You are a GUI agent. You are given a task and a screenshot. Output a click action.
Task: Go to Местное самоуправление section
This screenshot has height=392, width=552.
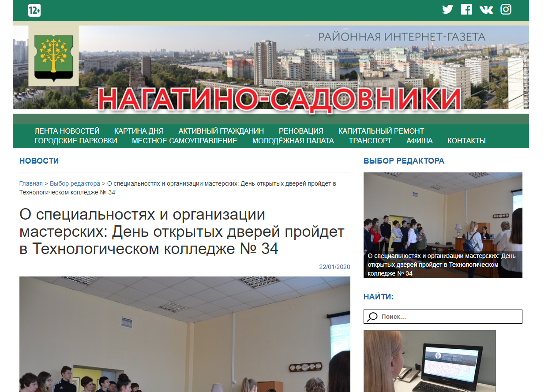coord(184,141)
